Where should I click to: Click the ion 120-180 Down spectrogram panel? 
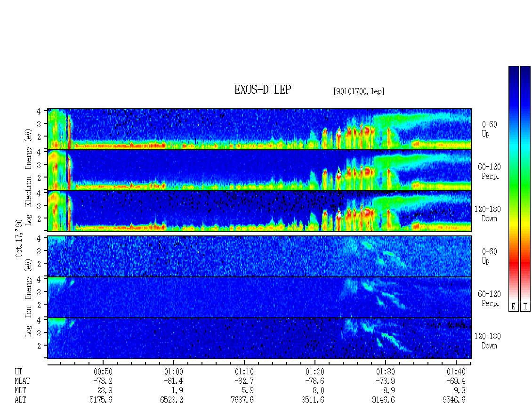[x=259, y=339]
